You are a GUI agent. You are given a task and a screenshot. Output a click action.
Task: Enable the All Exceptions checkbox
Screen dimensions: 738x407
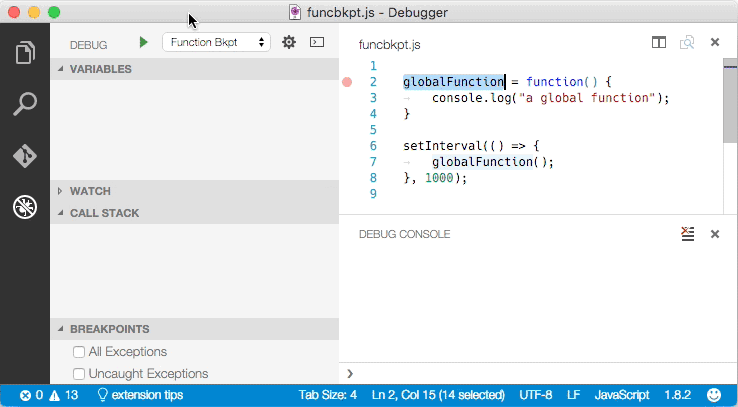(79, 352)
